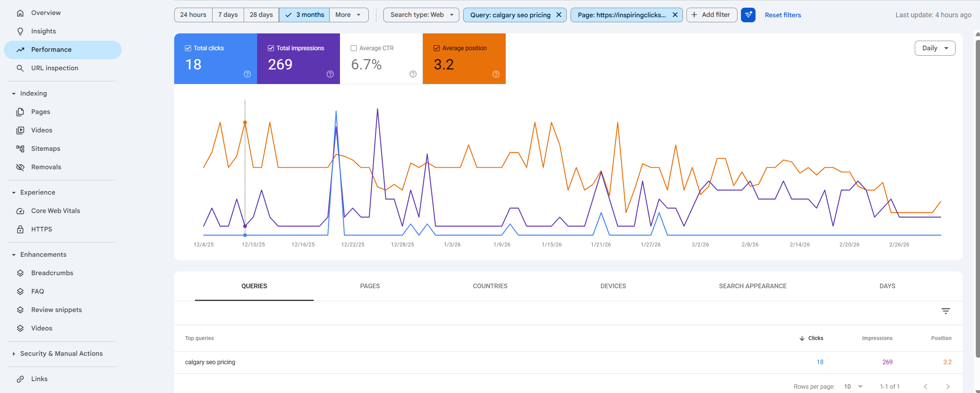The width and height of the screenshot is (980, 393).
Task: Click help icon on Average position card
Action: coord(496,74)
